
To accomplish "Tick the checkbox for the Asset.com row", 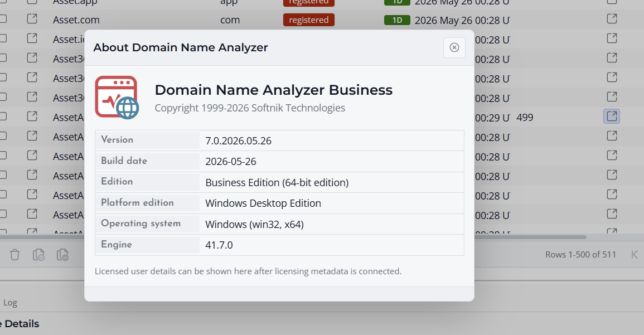I will pyautogui.click(x=2, y=19).
